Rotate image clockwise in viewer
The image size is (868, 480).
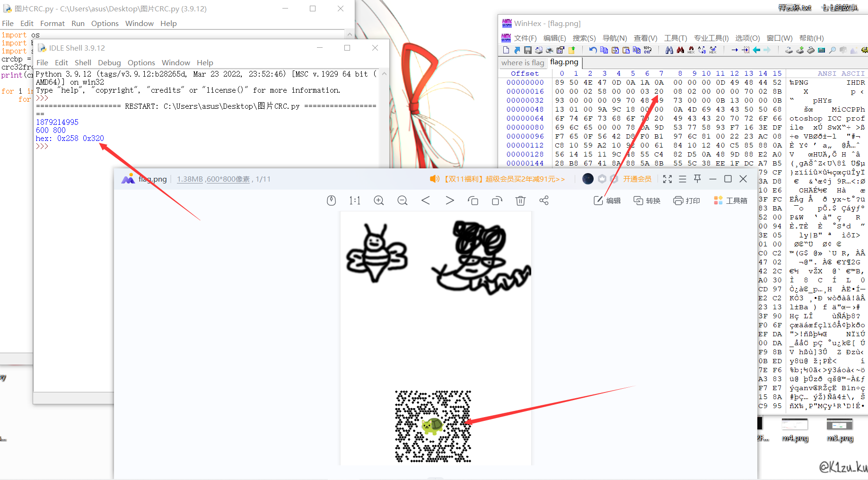pos(497,201)
